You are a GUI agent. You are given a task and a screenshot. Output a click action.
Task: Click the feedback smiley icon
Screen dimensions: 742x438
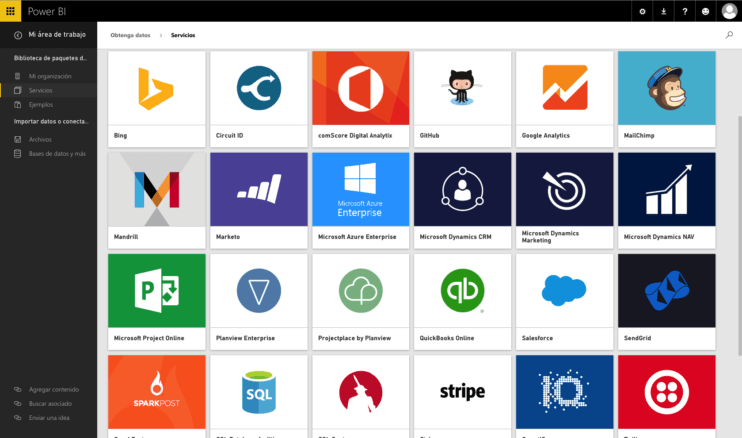click(x=706, y=11)
